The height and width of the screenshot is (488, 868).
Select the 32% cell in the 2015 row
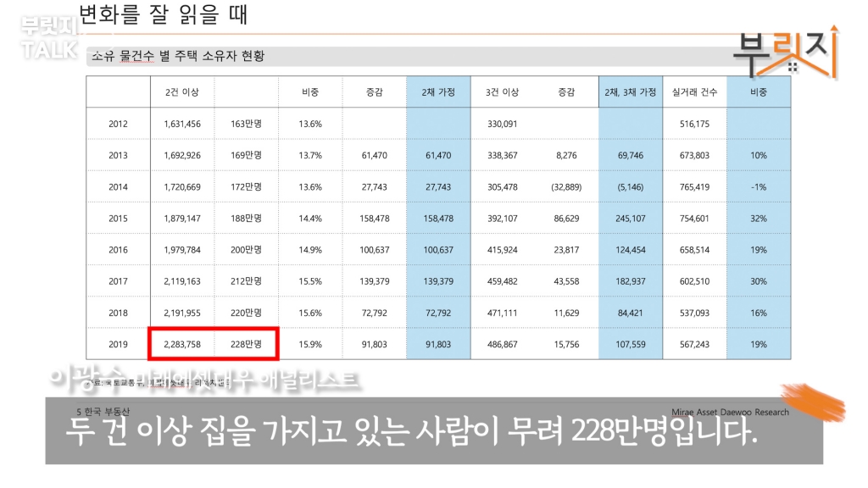tap(758, 218)
